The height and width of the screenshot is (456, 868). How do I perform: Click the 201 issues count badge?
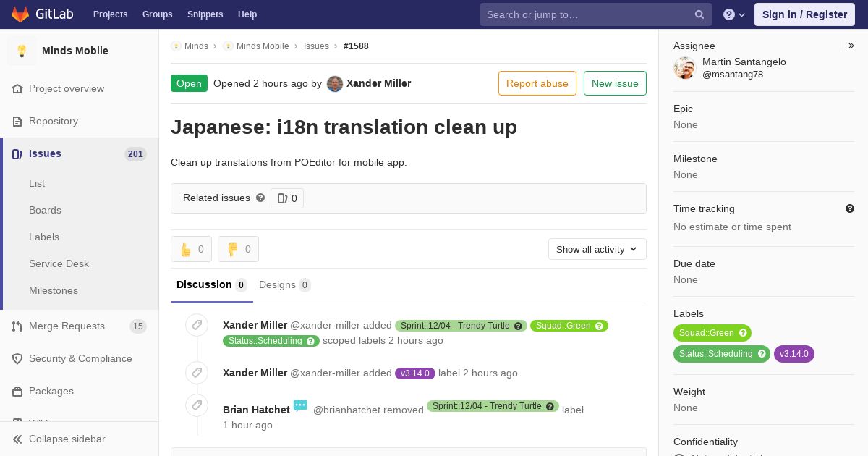(x=135, y=154)
